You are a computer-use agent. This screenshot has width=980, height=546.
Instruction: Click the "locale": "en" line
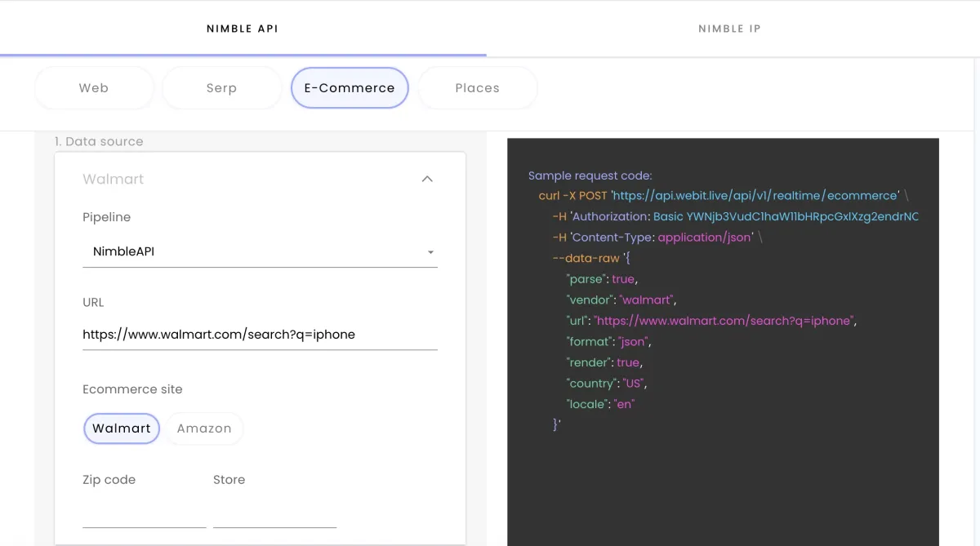600,404
